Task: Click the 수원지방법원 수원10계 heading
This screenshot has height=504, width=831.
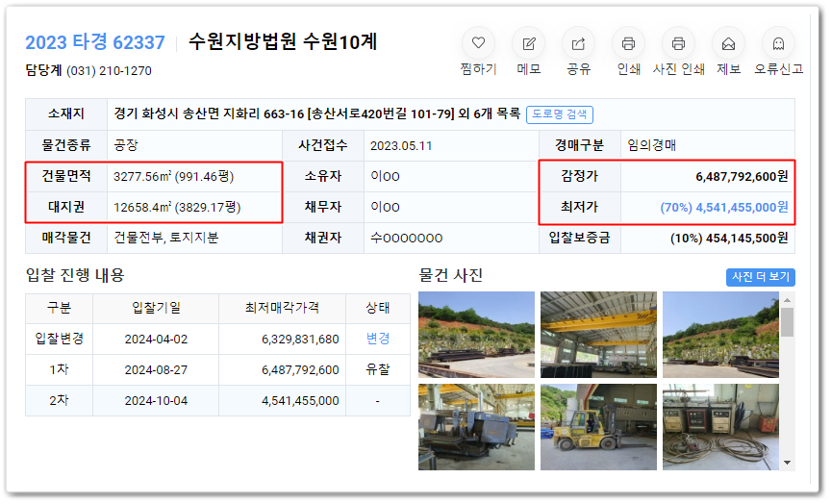Action: [x=283, y=42]
